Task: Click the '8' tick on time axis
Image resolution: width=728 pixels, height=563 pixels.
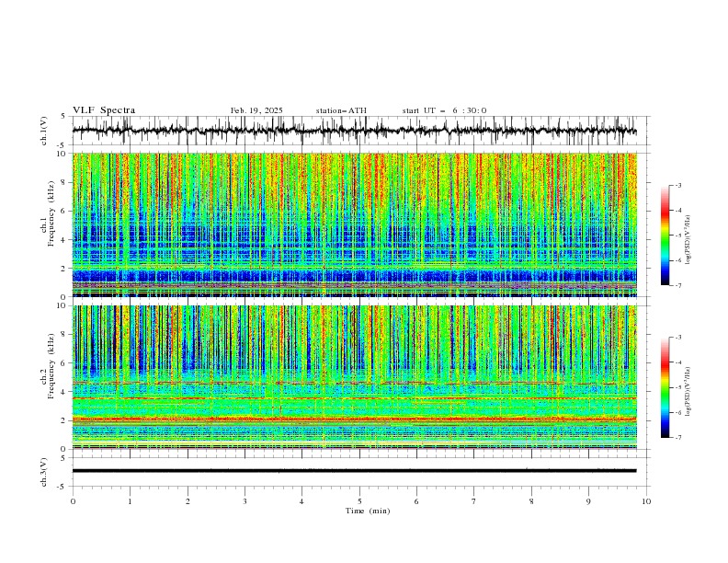Action: pos(531,501)
